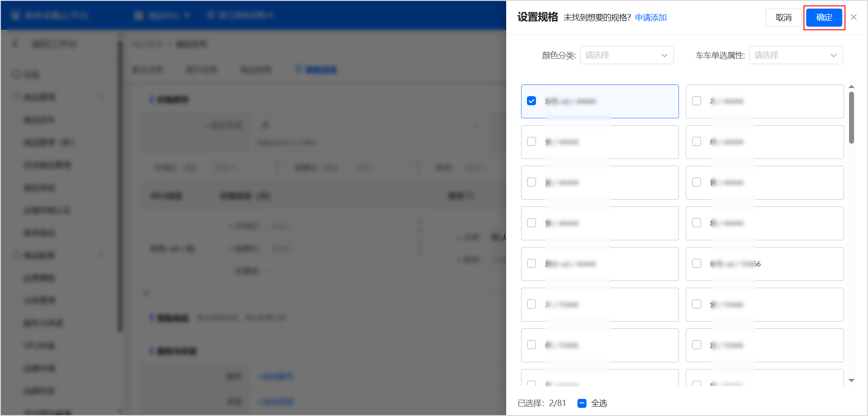Open the 车车单选属性 dropdown
Viewport: 868px width, 416px height.
pyautogui.click(x=795, y=56)
